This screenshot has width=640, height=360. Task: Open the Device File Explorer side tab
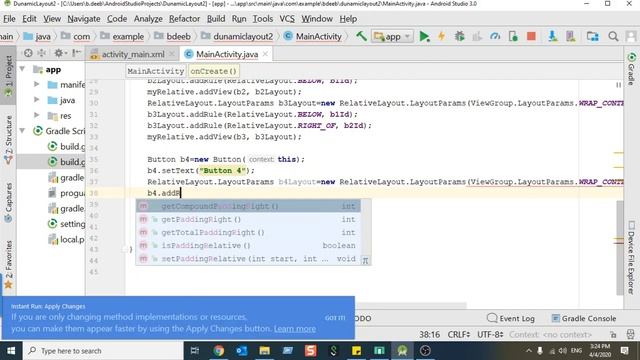631,258
